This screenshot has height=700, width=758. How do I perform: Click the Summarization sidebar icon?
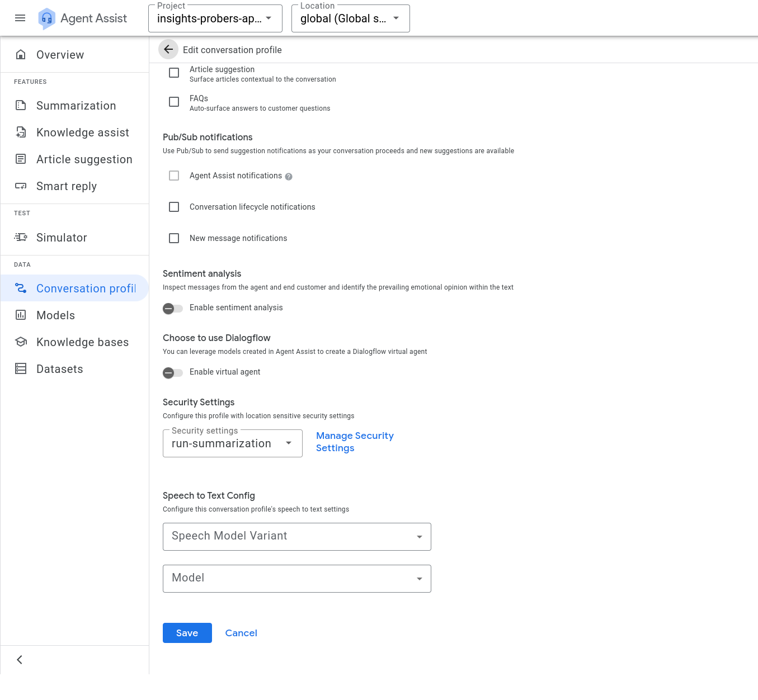(21, 106)
